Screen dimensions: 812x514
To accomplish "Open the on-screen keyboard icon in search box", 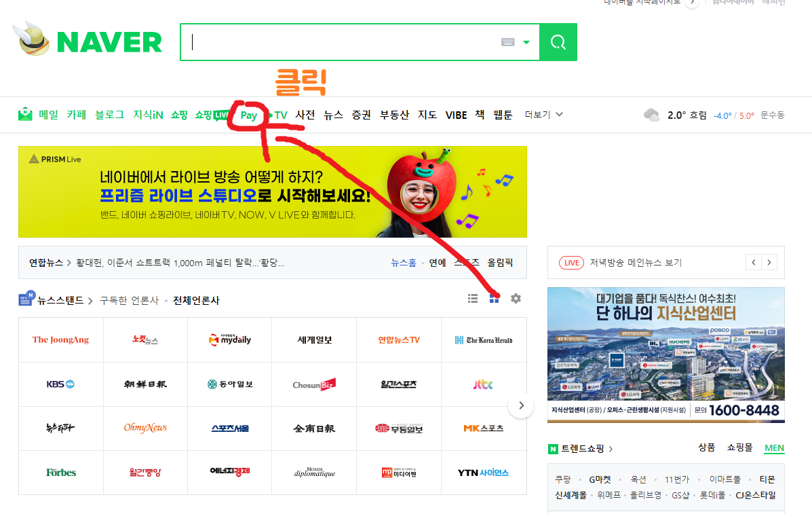I will [x=507, y=42].
